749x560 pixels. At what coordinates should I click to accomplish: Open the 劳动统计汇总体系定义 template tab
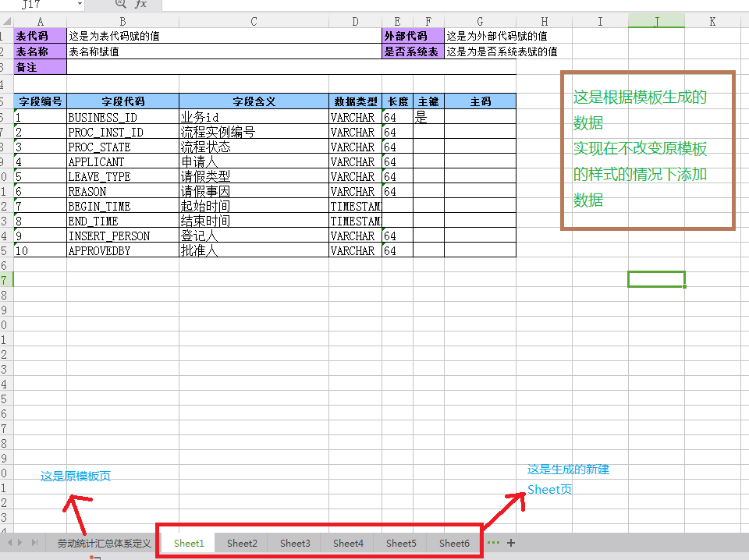104,544
